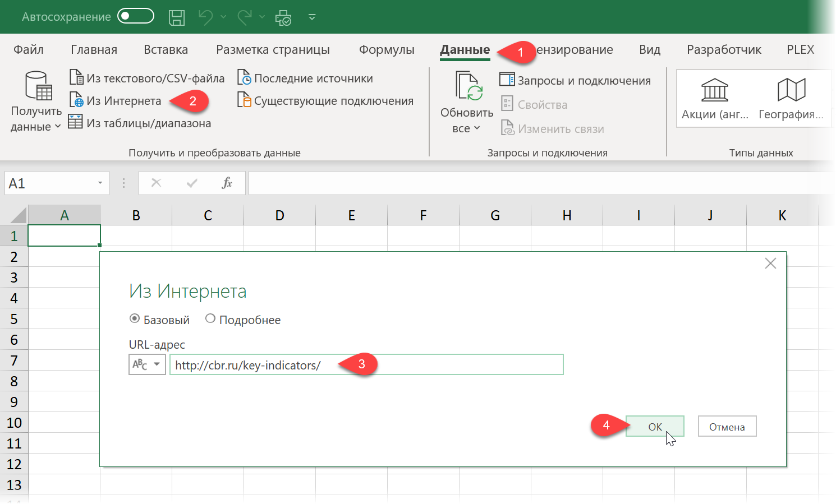Open the ABC data type dropdown for URL
This screenshot has height=504, width=836.
coord(147,364)
